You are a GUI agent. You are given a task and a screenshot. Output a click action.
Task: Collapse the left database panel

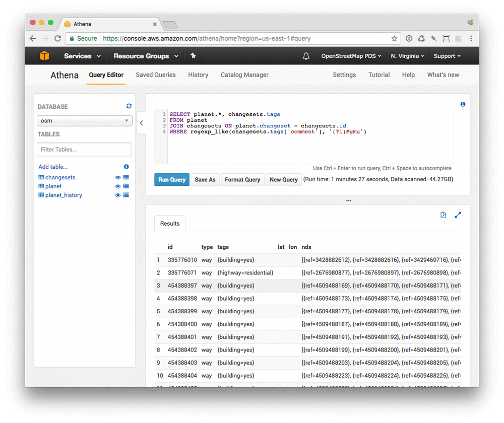pos(142,123)
